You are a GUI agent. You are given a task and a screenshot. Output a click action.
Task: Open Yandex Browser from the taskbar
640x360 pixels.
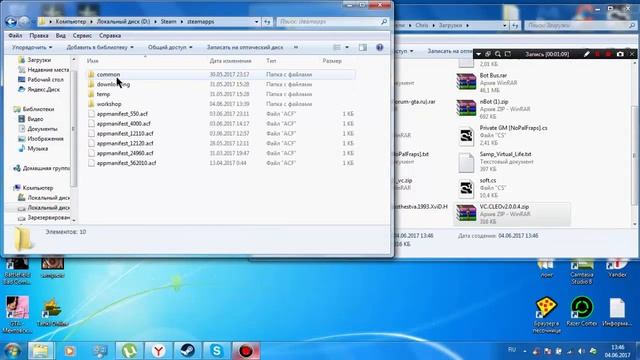click(158, 351)
